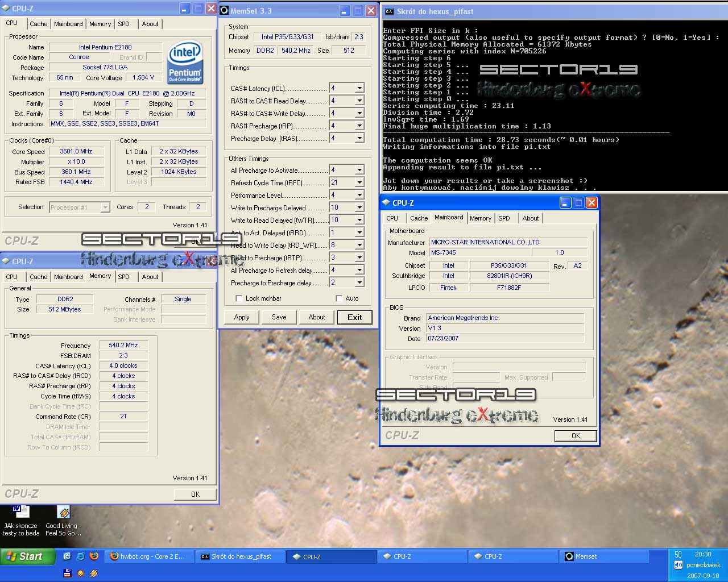Launch Internet Explorer from Quick Launch
The image size is (728, 582).
pyautogui.click(x=80, y=556)
